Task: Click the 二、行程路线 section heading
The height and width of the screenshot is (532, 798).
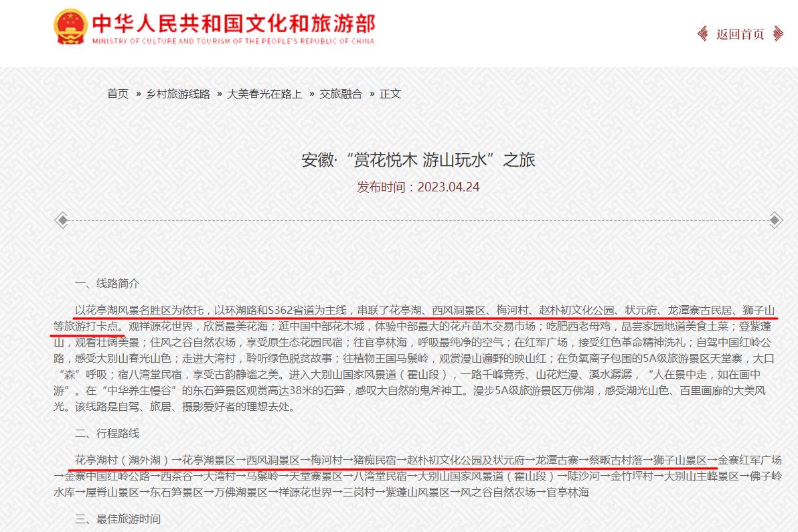Action: 107,434
